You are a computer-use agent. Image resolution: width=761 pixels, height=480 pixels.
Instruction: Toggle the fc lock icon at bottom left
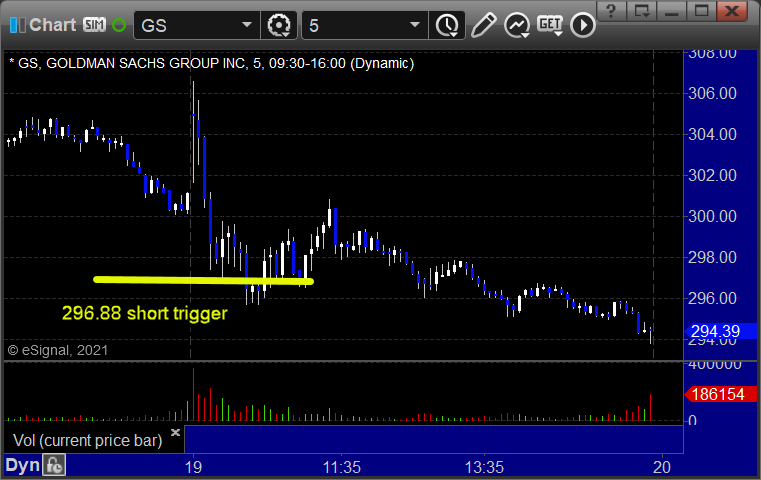tap(54, 465)
